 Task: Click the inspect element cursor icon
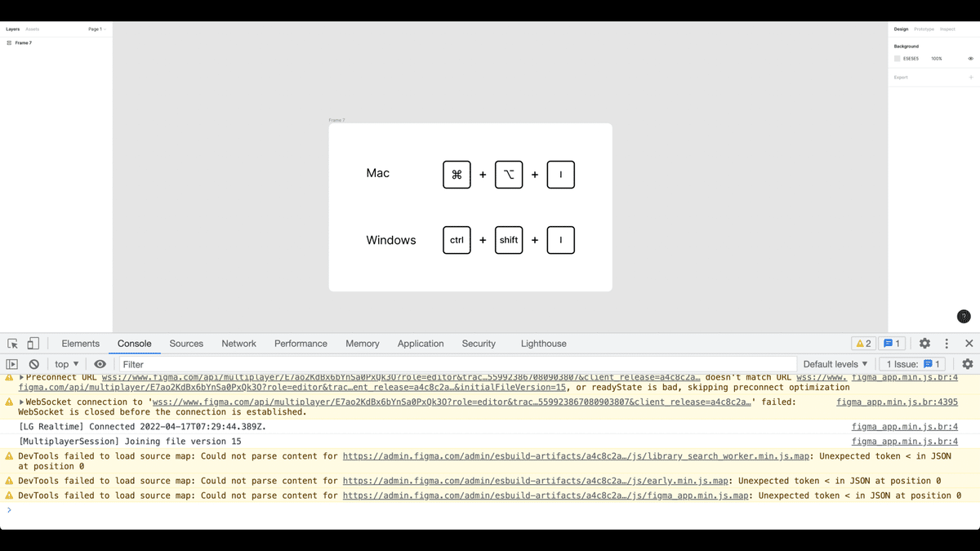tap(11, 344)
